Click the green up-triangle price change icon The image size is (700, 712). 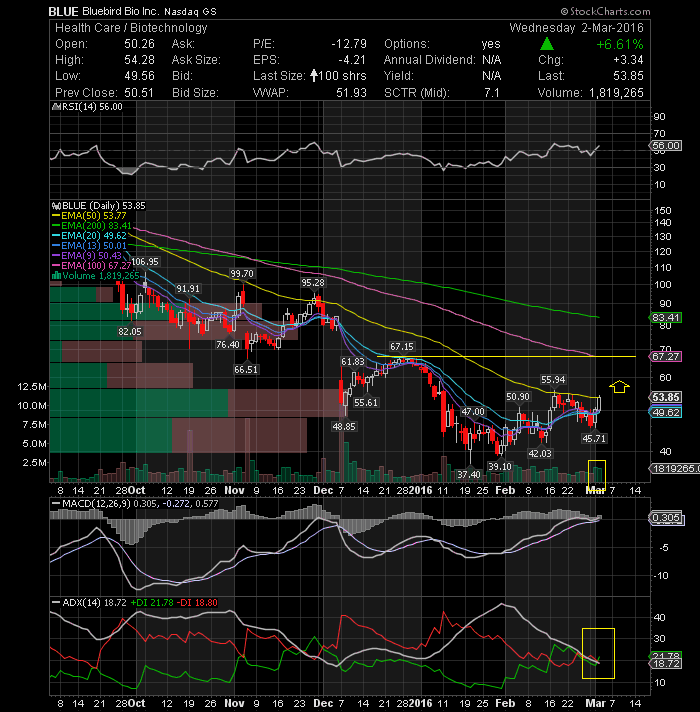(x=547, y=44)
